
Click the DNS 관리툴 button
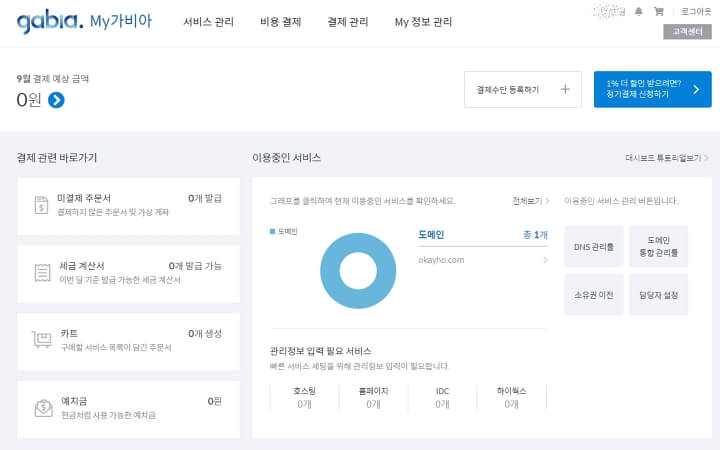pyautogui.click(x=594, y=247)
